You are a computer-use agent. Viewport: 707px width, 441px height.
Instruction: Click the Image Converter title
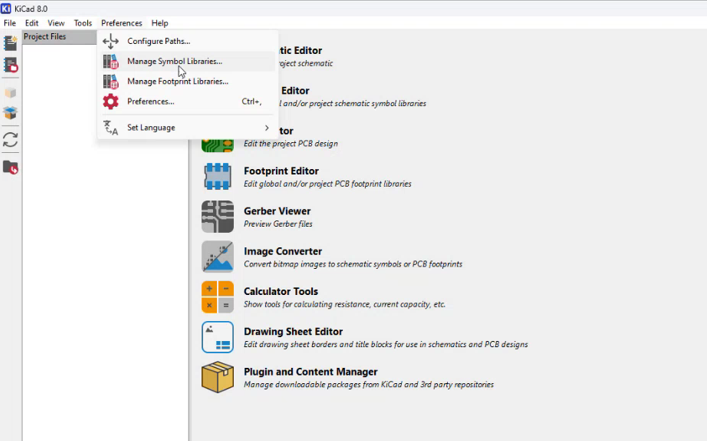[283, 251]
